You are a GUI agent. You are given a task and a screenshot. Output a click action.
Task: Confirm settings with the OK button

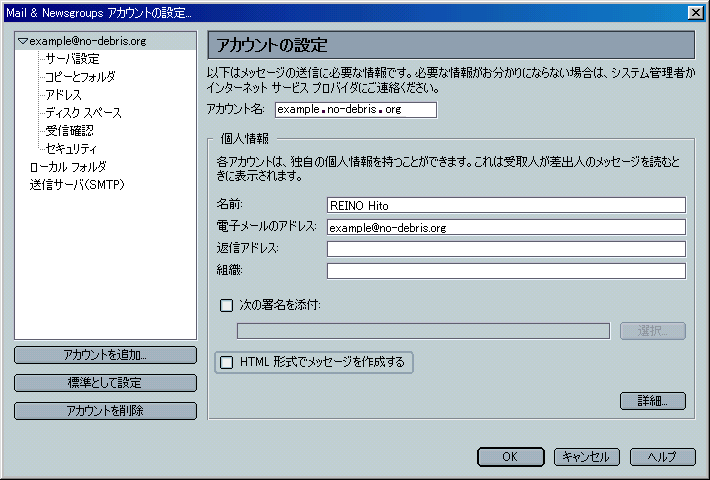(511, 457)
